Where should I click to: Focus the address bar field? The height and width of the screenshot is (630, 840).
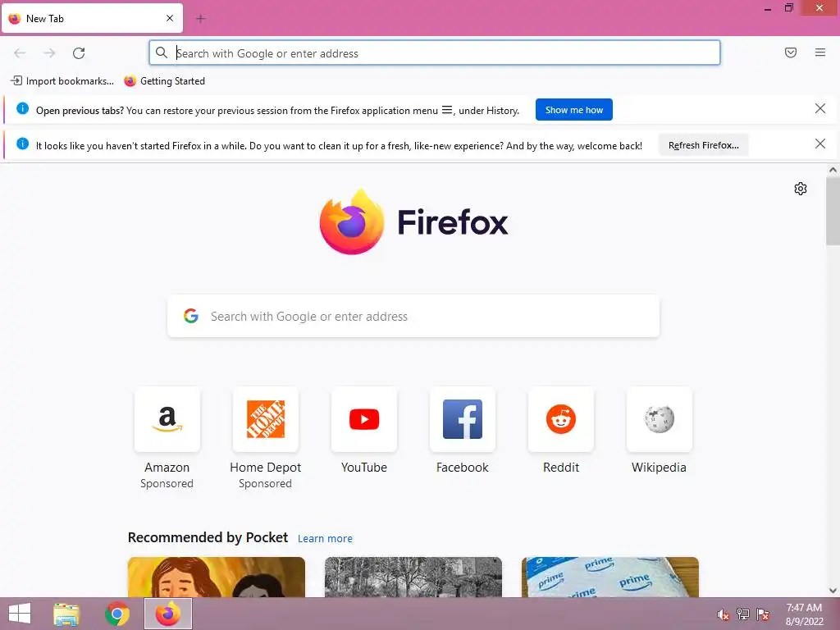[x=435, y=53]
